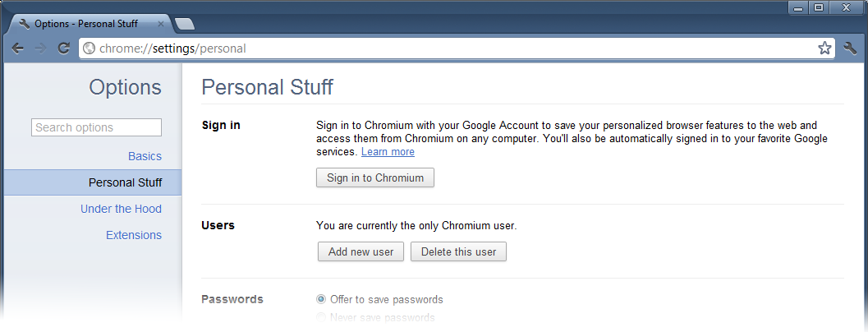Open the Learn more link
The height and width of the screenshot is (332, 868).
click(x=388, y=151)
